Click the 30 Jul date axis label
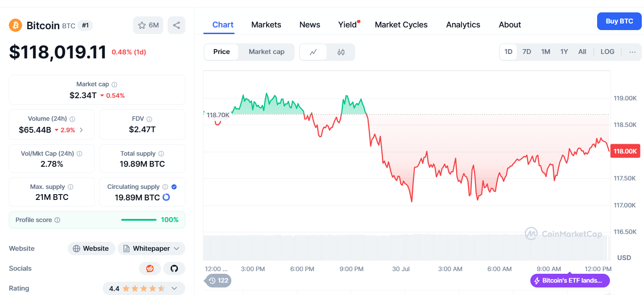 (x=401, y=269)
